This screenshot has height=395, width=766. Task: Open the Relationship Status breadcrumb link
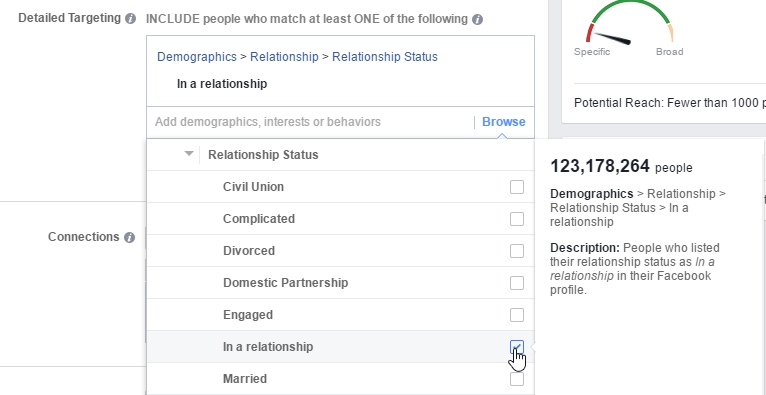click(384, 57)
